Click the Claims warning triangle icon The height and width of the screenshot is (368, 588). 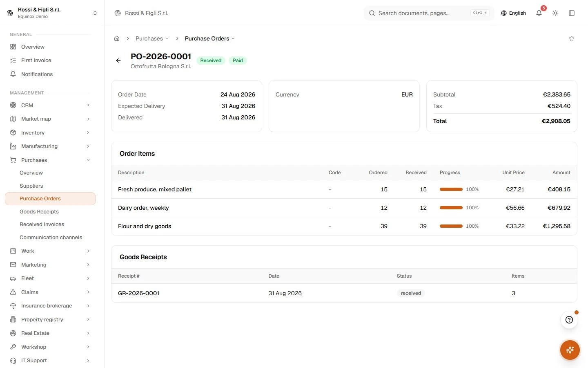pos(13,292)
